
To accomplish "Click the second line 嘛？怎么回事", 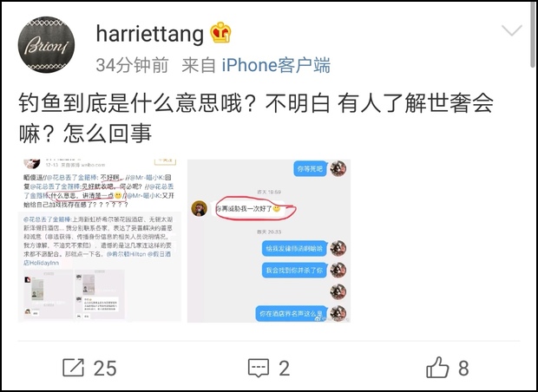I will point(85,134).
